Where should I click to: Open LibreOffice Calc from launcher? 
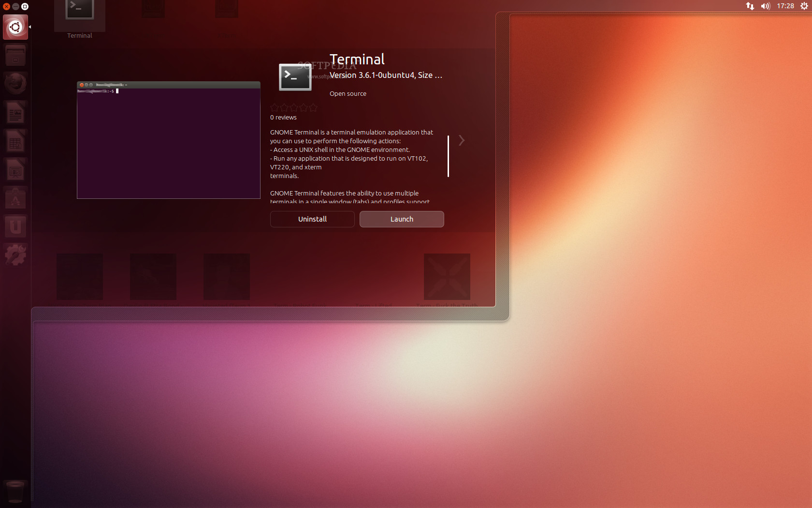15,142
